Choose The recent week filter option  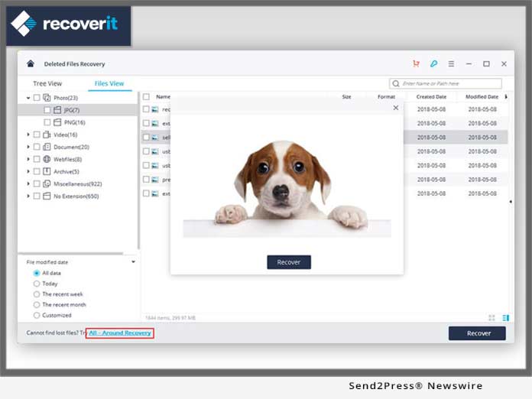pyautogui.click(x=37, y=294)
